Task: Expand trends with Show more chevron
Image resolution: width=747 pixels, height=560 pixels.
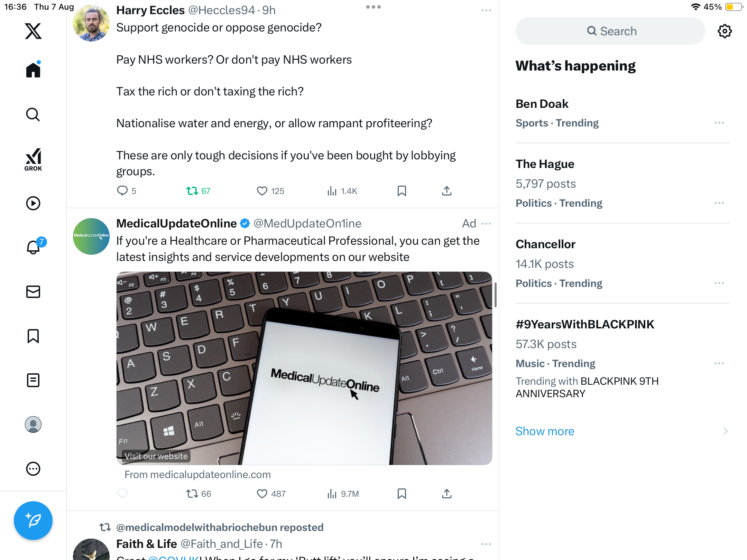Action: coord(725,431)
